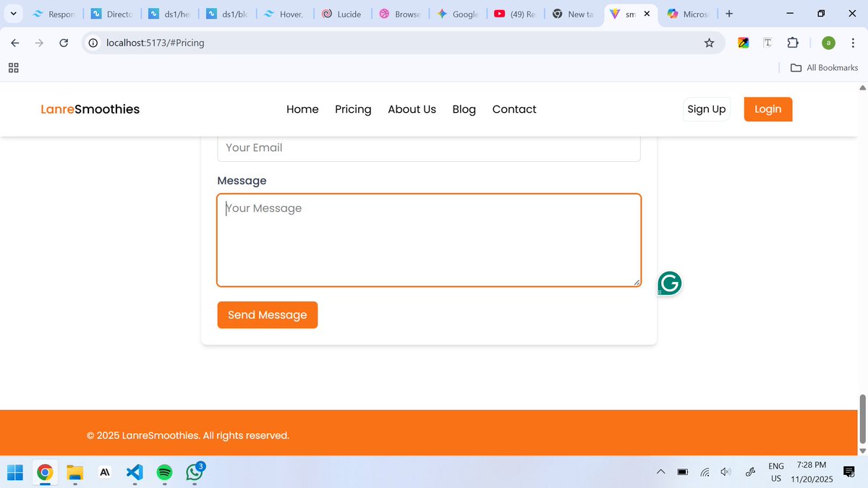Show hidden icons in the system tray
The image size is (868, 488).
pyautogui.click(x=660, y=471)
